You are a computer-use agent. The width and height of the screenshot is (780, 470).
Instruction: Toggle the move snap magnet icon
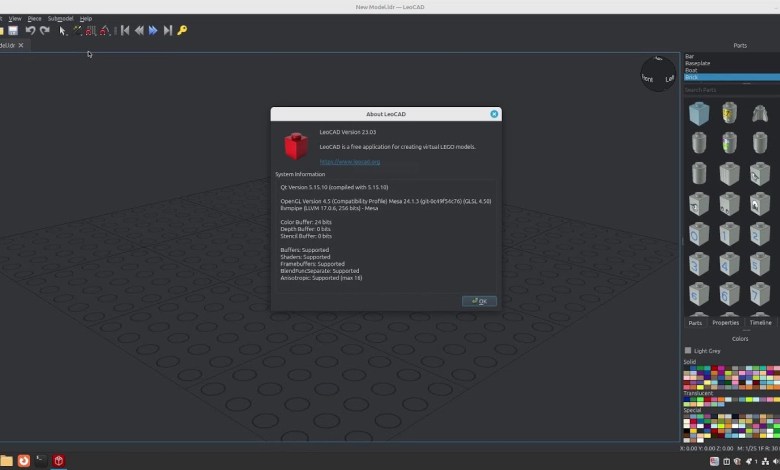(90, 31)
